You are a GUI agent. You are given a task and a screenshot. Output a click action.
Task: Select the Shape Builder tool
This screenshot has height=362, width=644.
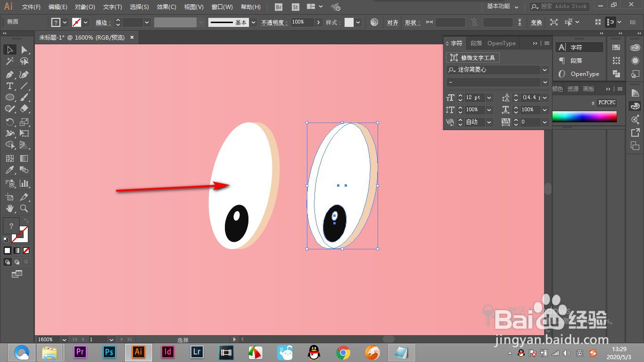pyautogui.click(x=9, y=145)
